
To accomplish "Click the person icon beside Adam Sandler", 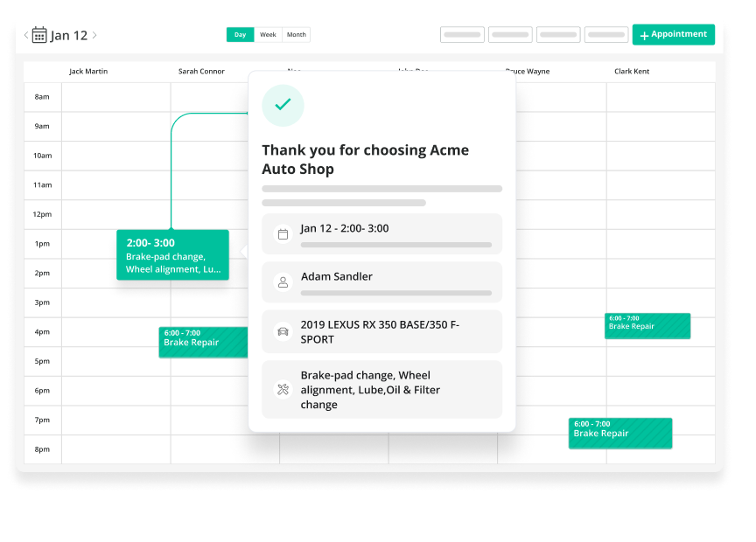I will (283, 282).
